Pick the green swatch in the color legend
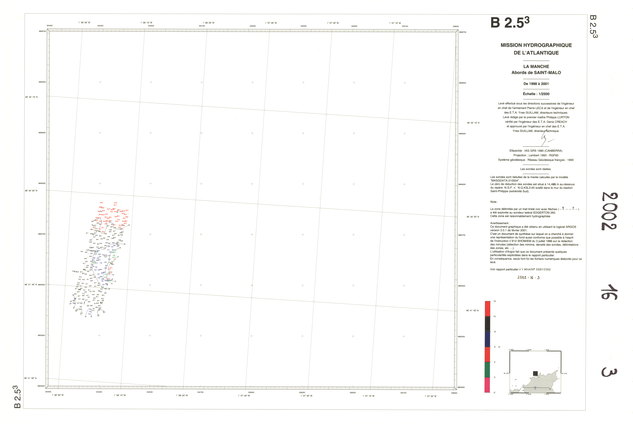 coord(487,369)
